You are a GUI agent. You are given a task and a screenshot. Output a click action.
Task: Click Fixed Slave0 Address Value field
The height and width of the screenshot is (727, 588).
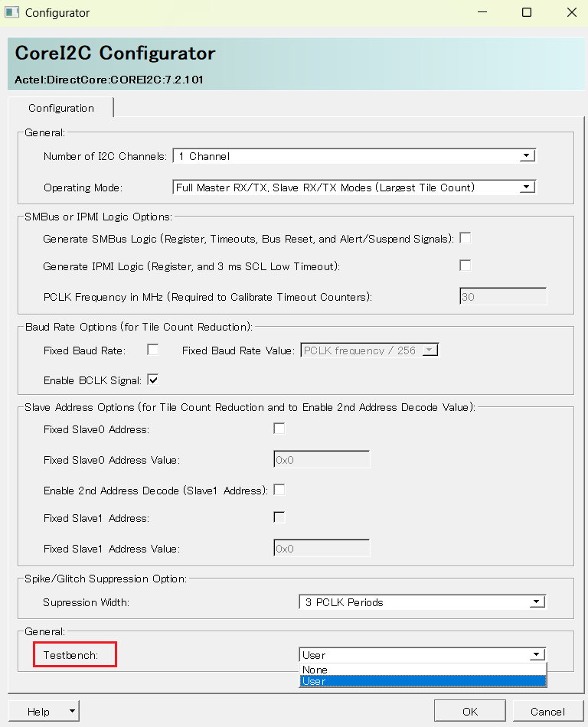point(322,459)
